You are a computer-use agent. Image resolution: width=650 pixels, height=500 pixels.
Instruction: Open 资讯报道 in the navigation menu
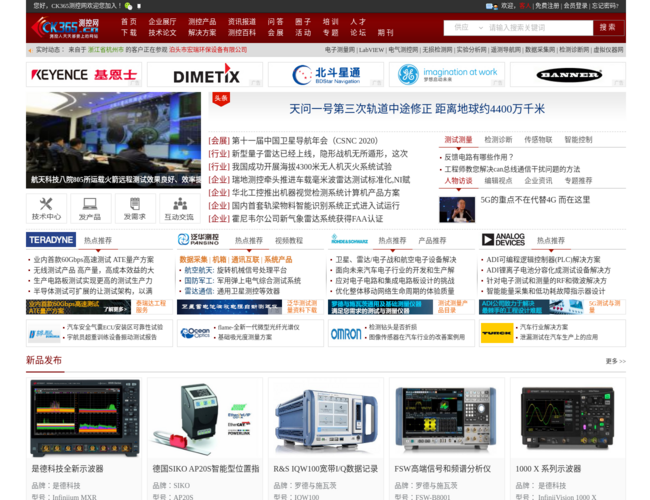coord(242,22)
